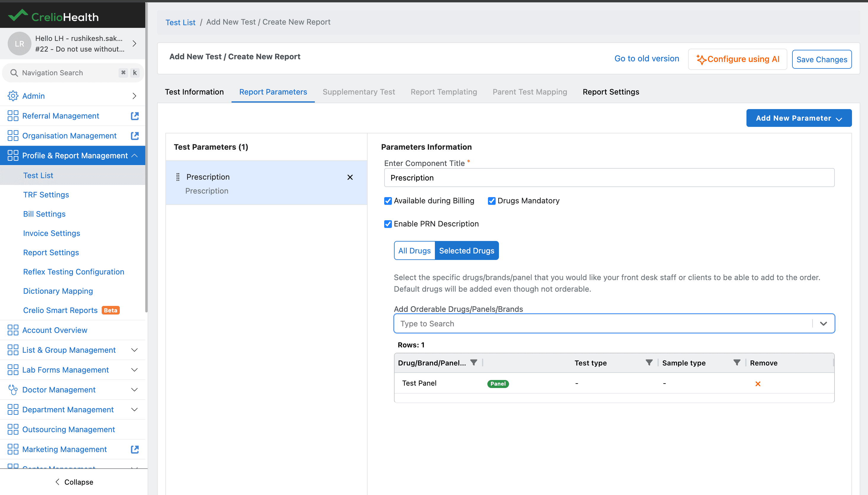Click the Navigation Search magnifier icon
This screenshot has width=868, height=495.
(14, 73)
